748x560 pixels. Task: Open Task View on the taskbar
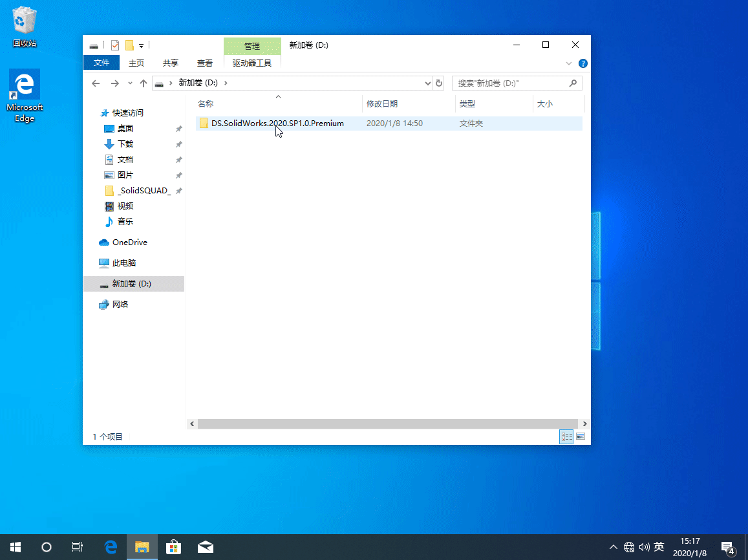click(x=78, y=547)
